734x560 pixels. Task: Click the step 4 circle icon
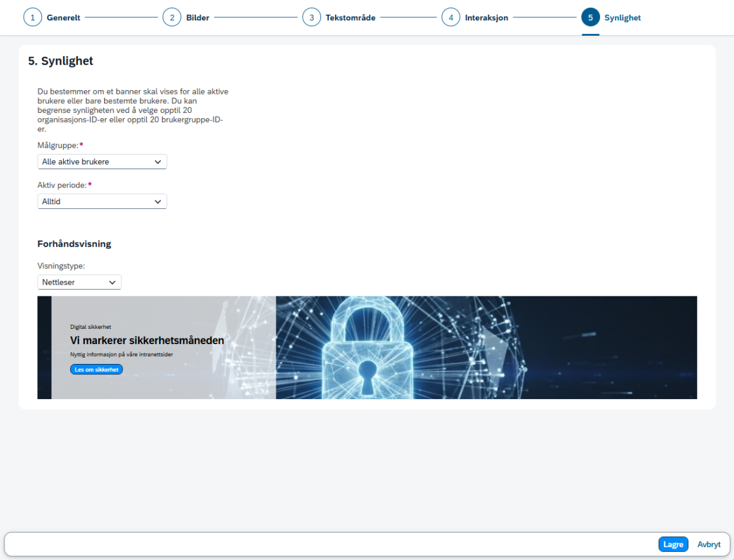point(451,17)
